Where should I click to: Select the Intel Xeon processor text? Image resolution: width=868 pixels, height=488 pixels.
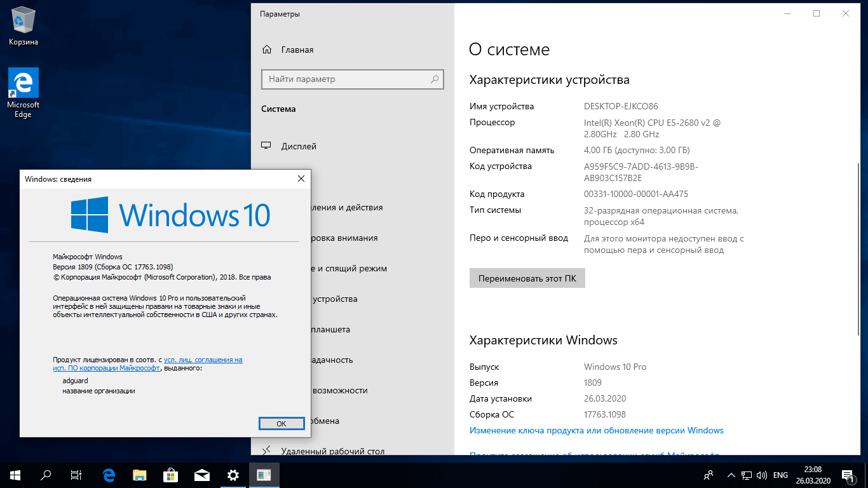tap(653, 128)
